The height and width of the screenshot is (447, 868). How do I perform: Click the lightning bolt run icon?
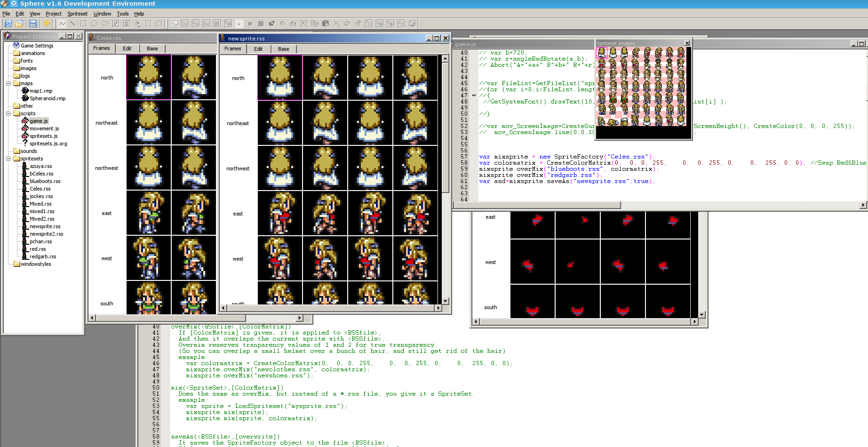(46, 24)
